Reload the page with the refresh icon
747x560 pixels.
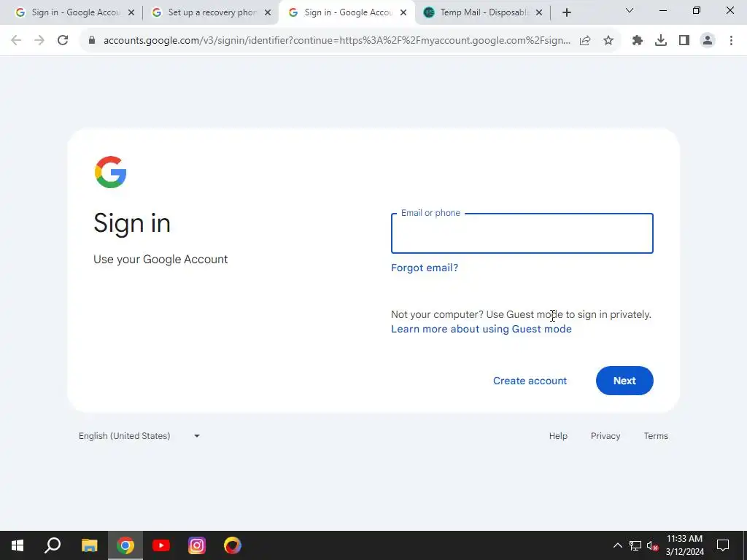(63, 40)
